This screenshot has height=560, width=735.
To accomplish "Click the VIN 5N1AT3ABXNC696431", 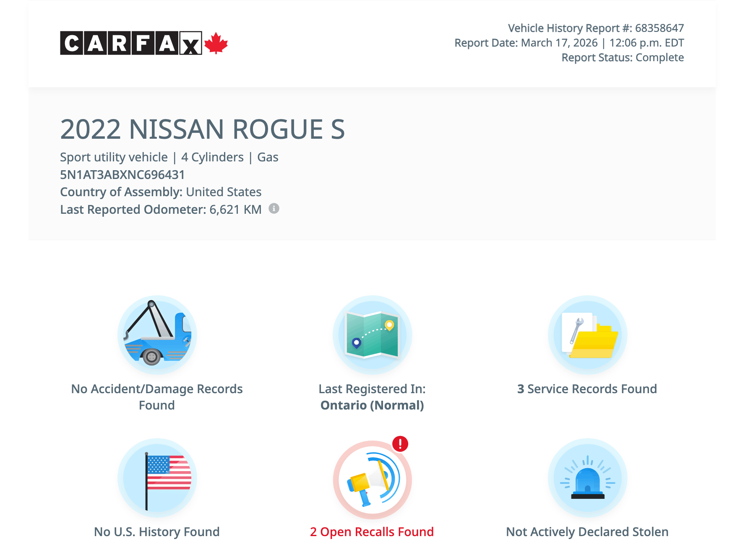I will (x=122, y=174).
